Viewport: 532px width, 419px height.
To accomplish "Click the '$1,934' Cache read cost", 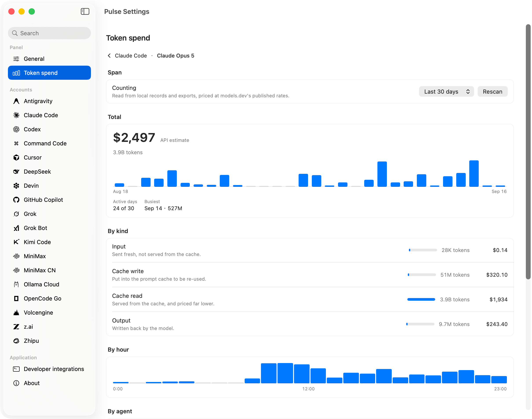I will pos(498,300).
